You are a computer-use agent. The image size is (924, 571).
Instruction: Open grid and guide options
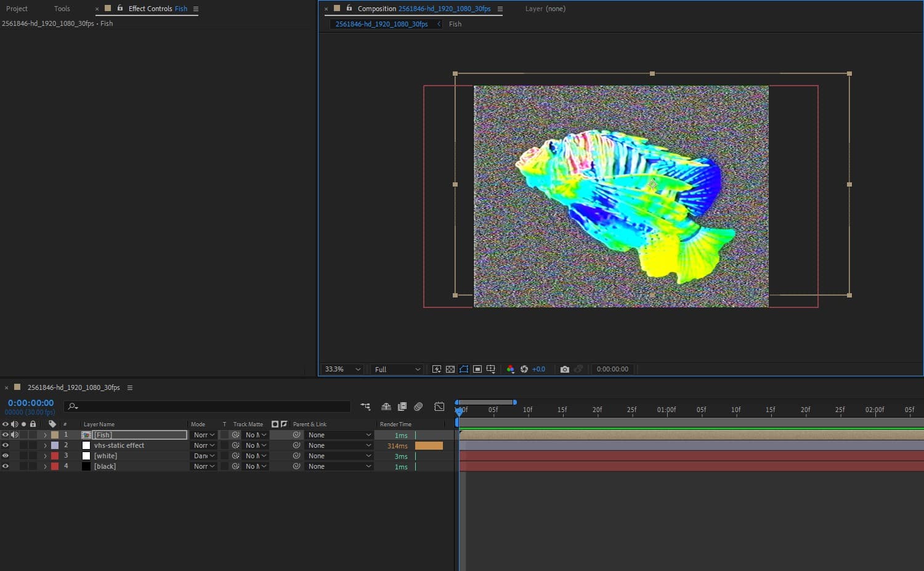pos(491,369)
